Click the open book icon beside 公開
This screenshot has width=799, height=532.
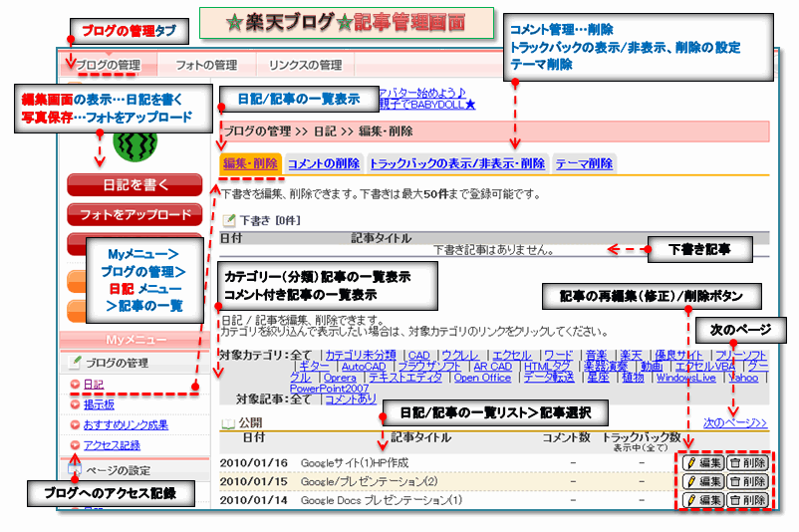[x=228, y=423]
